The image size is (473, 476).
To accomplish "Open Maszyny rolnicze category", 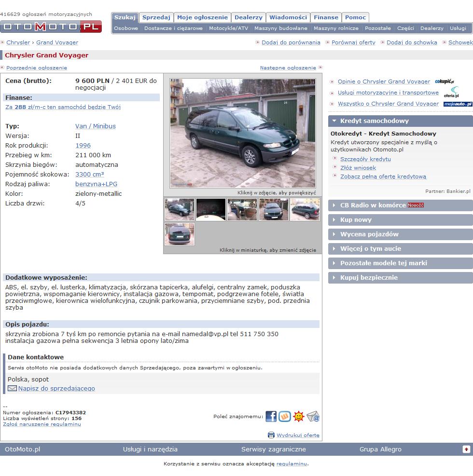I will click(336, 28).
